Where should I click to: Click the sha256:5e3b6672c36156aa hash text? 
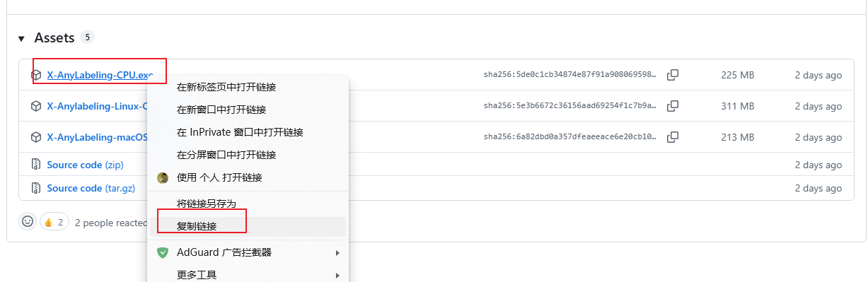570,106
